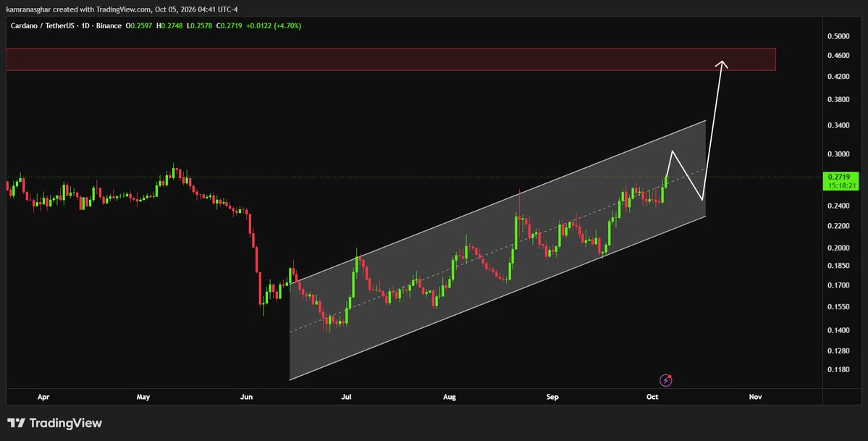Select the 1D interval label
The height and width of the screenshot is (441, 868).
coord(86,26)
